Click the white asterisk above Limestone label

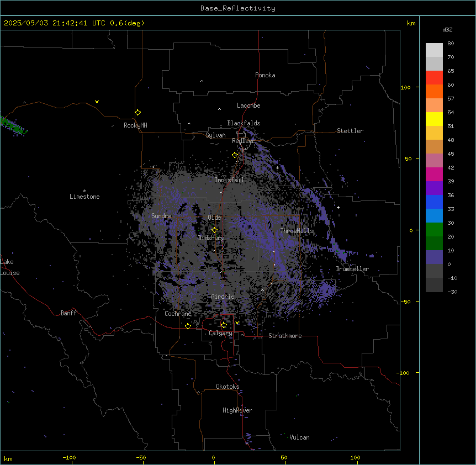pyautogui.click(x=84, y=191)
